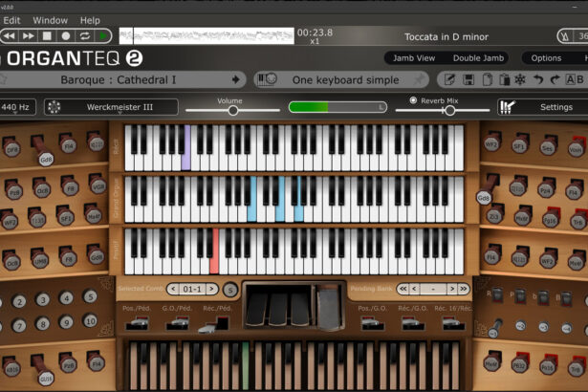Push in the GU16 stop knob
Viewport: 588px width, 392px height.
click(x=45, y=378)
